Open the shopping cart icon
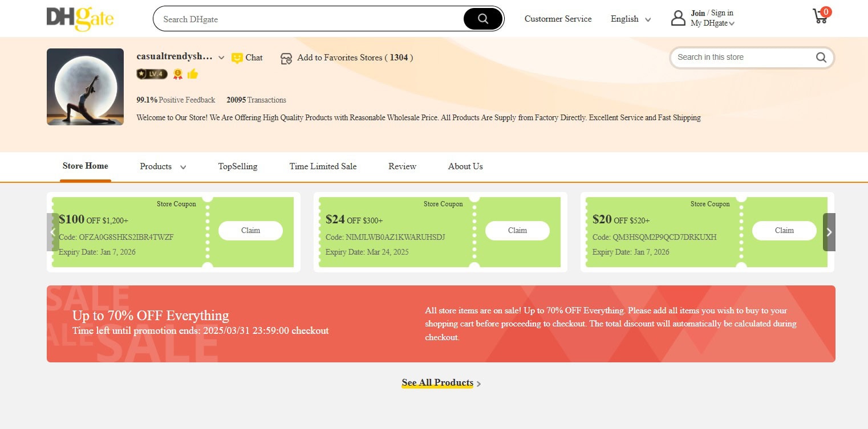The width and height of the screenshot is (868, 429). (x=821, y=15)
